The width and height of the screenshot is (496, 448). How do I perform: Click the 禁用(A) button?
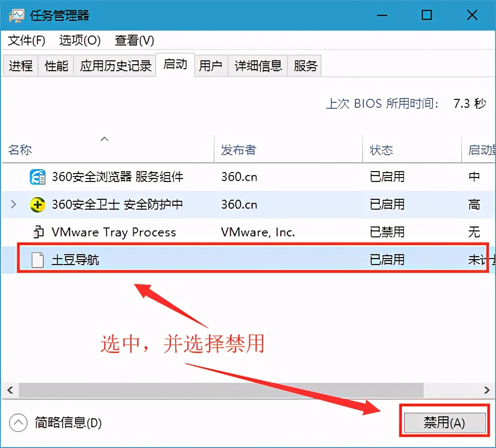click(x=445, y=423)
